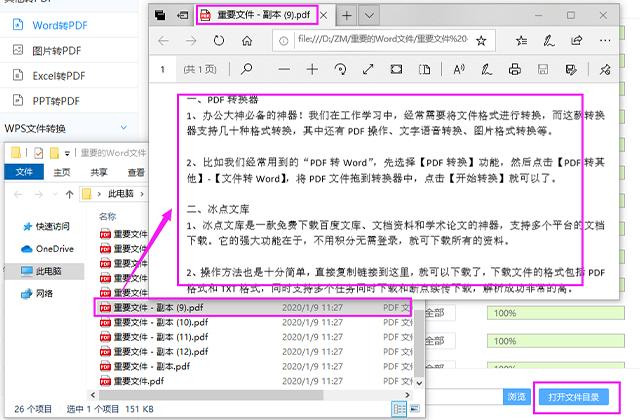Image resolution: width=640 pixels, height=420 pixels.
Task: Save the PDF file
Action: pyautogui.click(x=542, y=69)
